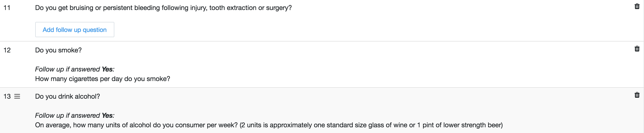
Task: Click 'Follow up if answered' label under smoking question
Action: tap(67, 69)
